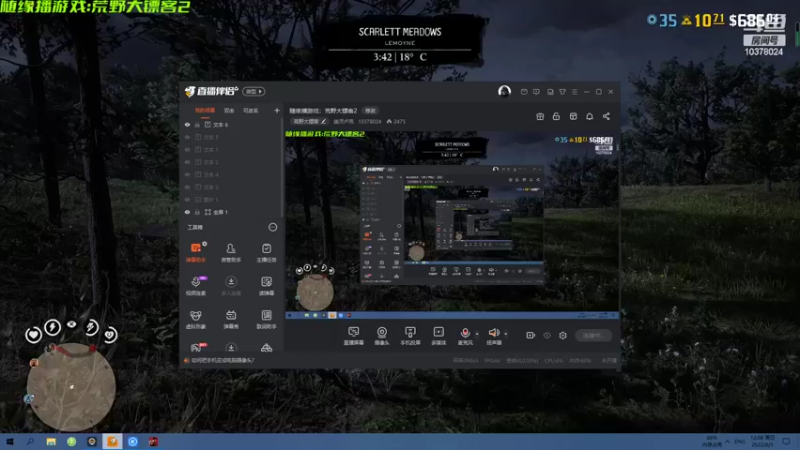800x450 pixels.
Task: Click the unlock padlock icon in header
Action: tap(556, 116)
